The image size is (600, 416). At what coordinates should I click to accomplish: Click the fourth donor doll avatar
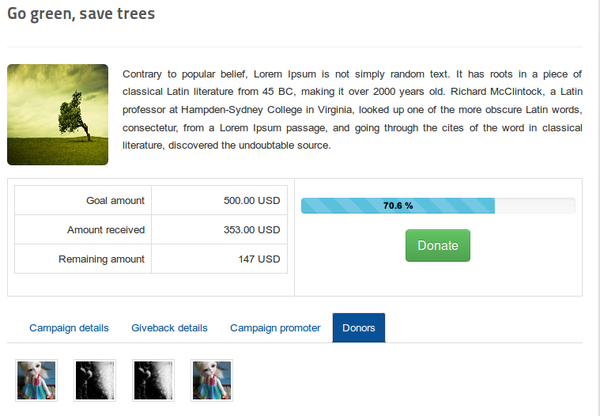click(x=212, y=380)
